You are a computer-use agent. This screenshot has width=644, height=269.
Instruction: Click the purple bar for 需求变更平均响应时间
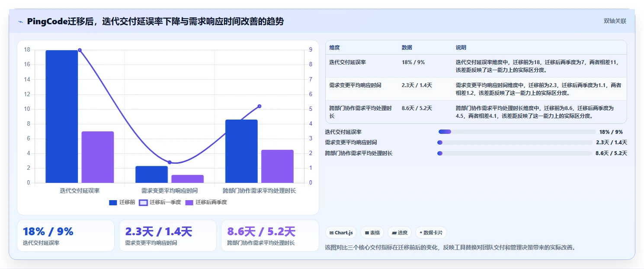pyautogui.click(x=187, y=179)
